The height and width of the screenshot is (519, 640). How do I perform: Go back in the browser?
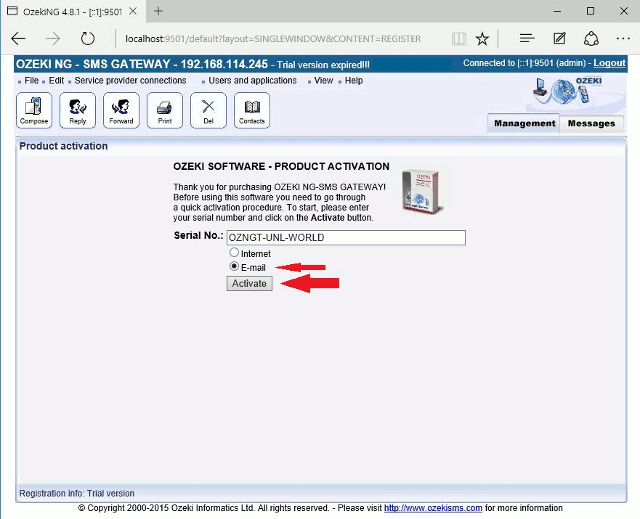18,39
